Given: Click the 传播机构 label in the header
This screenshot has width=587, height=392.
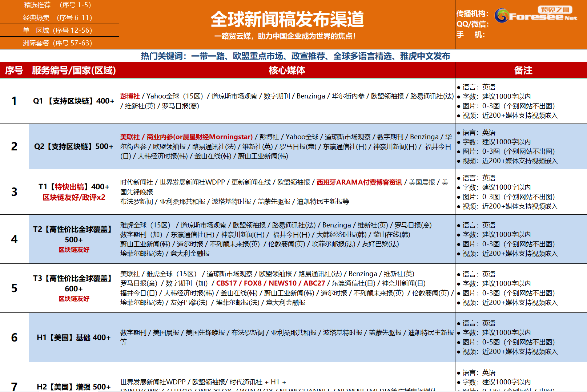Looking at the screenshot, I should (473, 14).
